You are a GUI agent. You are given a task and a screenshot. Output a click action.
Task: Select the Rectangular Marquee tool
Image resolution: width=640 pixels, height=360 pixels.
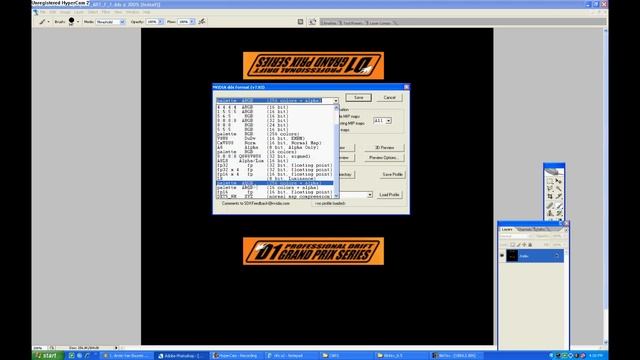pyautogui.click(x=550, y=181)
